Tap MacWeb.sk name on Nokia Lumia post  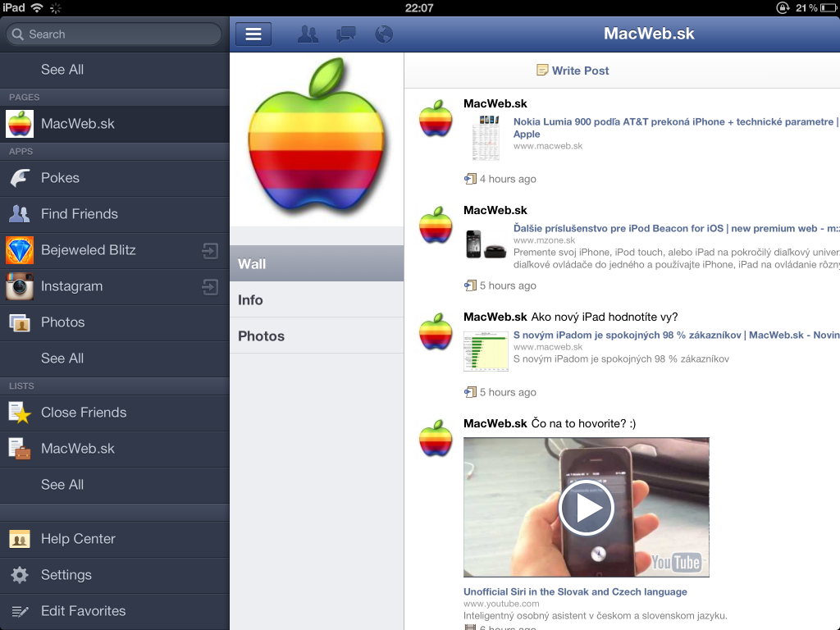point(495,103)
